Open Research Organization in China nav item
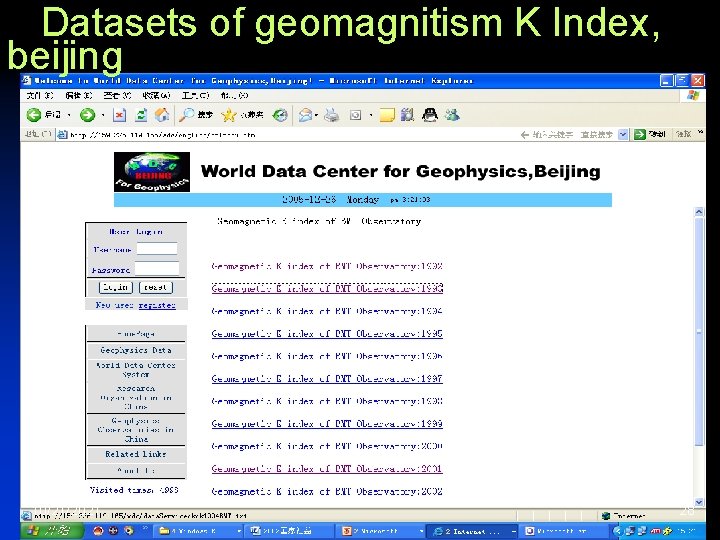This screenshot has height=540, width=720. coord(136,397)
